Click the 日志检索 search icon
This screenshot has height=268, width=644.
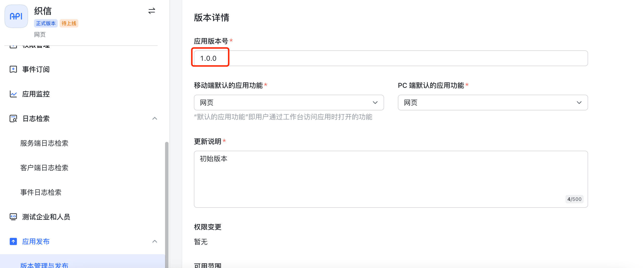tap(13, 119)
